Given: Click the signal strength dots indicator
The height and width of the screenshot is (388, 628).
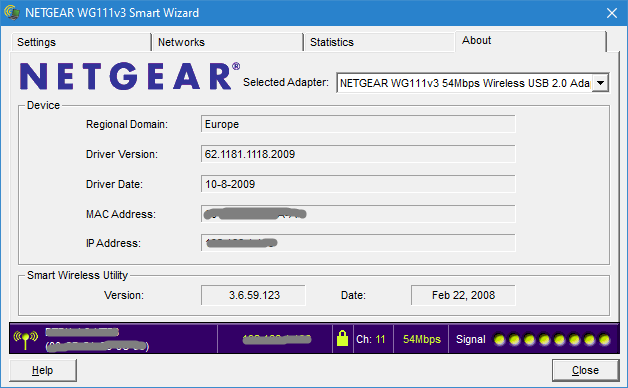Looking at the screenshot, I should coord(552,340).
